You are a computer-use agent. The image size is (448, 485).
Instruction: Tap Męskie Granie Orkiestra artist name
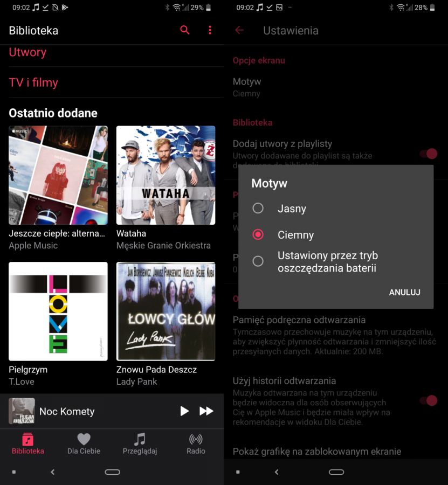coord(163,246)
